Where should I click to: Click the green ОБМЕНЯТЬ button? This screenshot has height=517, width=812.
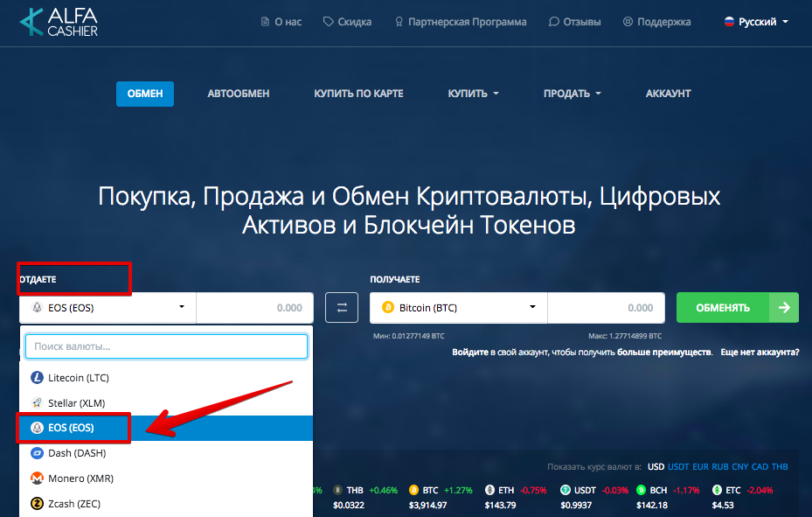pyautogui.click(x=738, y=308)
